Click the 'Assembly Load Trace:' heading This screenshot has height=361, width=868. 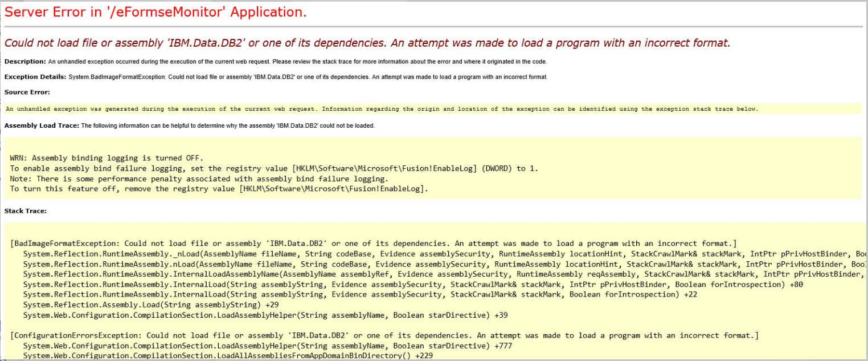pos(40,124)
